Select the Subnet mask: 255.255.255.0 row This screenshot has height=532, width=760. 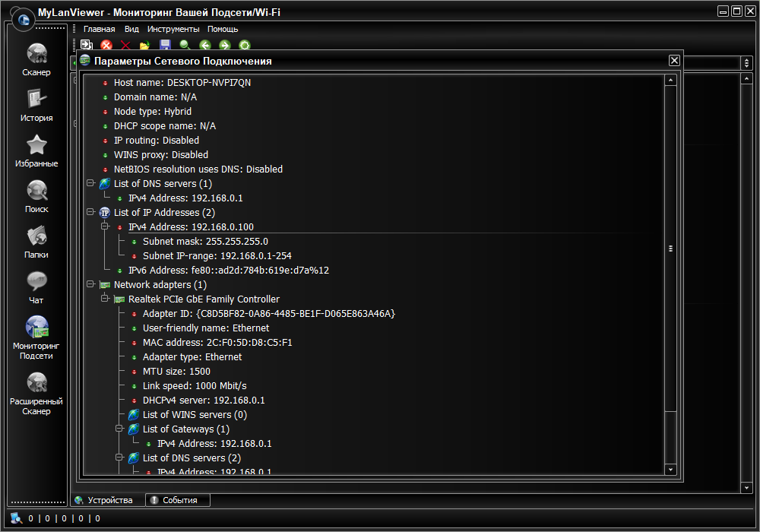coord(205,242)
